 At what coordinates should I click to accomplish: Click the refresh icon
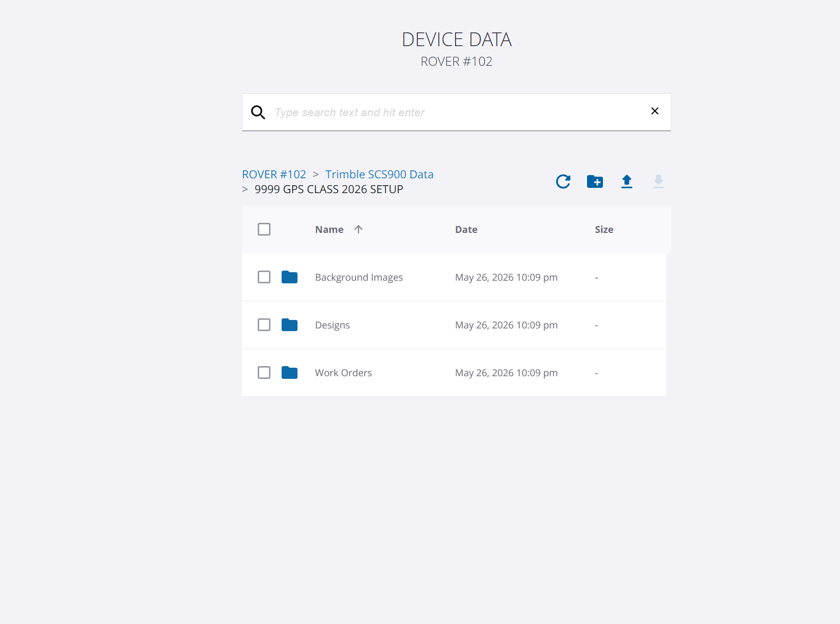563,181
